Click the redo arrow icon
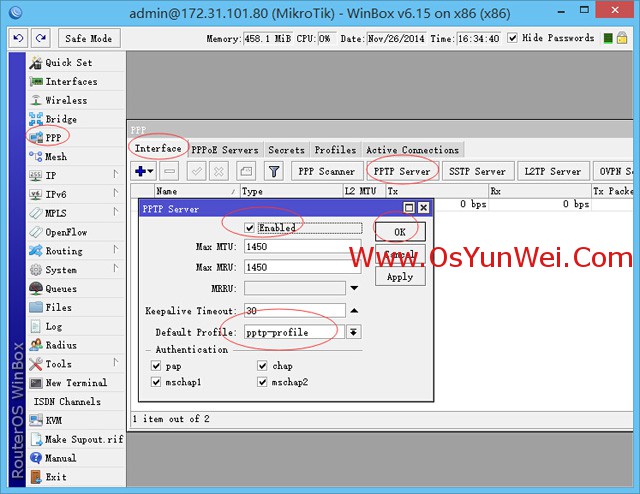This screenshot has width=640, height=494. tap(40, 38)
